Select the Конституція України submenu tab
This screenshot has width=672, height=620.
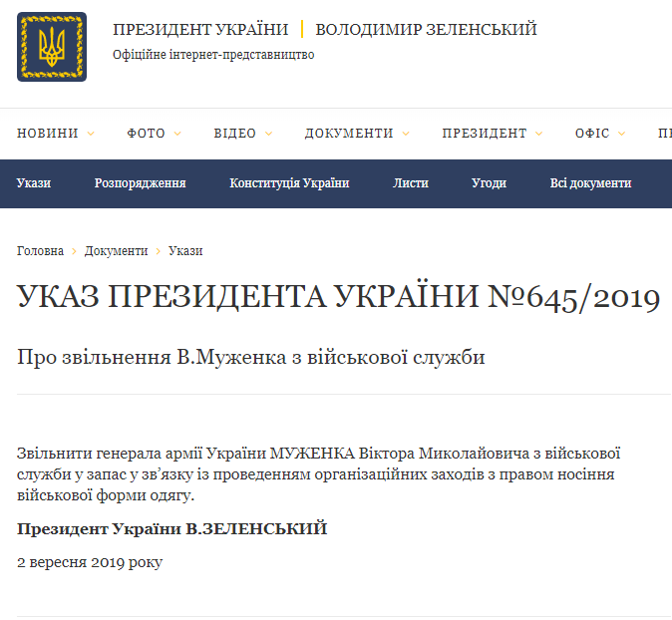[289, 183]
